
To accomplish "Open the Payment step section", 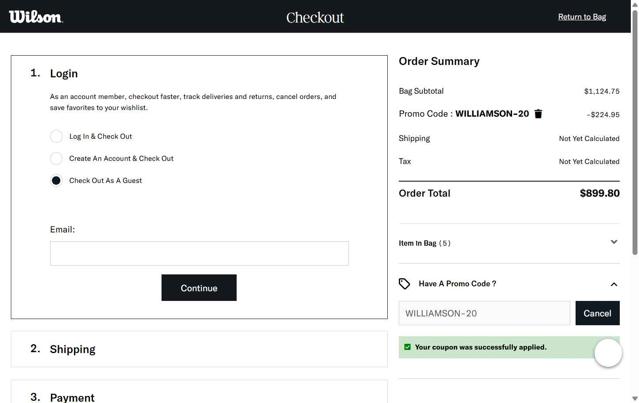I will click(x=199, y=392).
